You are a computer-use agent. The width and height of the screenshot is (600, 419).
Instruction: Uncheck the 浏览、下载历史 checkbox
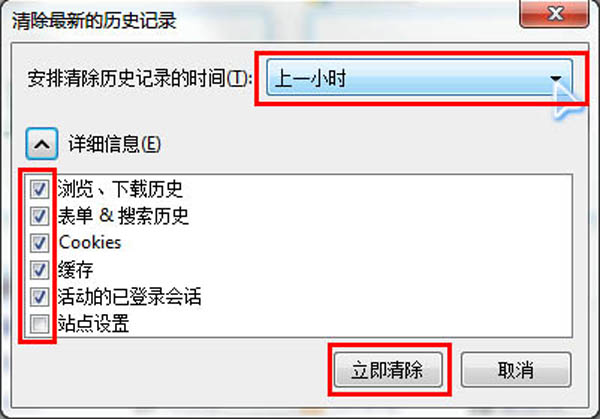(x=39, y=189)
